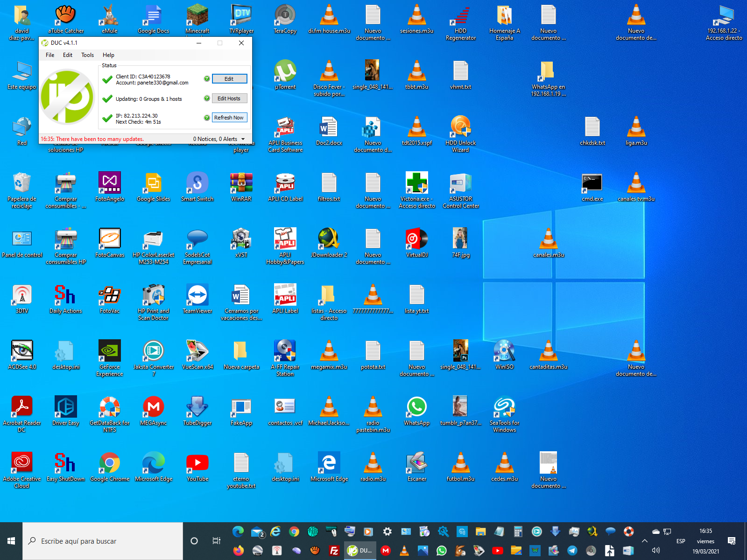Click help icon next to Refresh Now

click(207, 118)
